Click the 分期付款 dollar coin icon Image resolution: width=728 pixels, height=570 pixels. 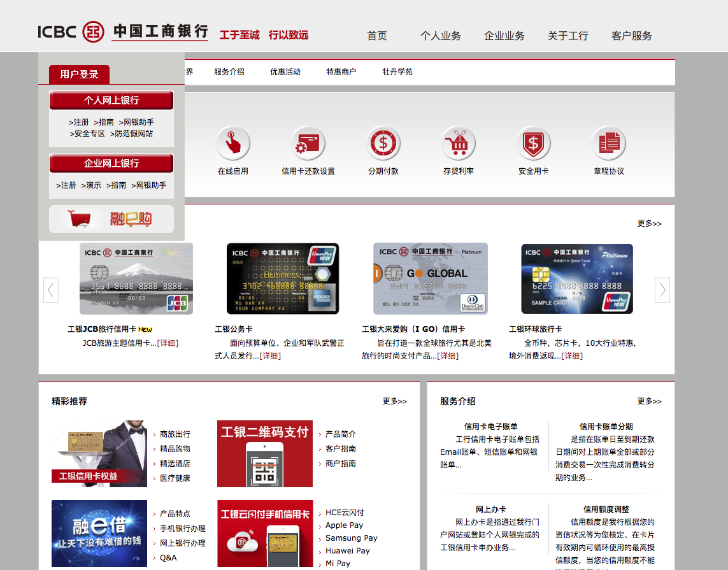pyautogui.click(x=383, y=143)
